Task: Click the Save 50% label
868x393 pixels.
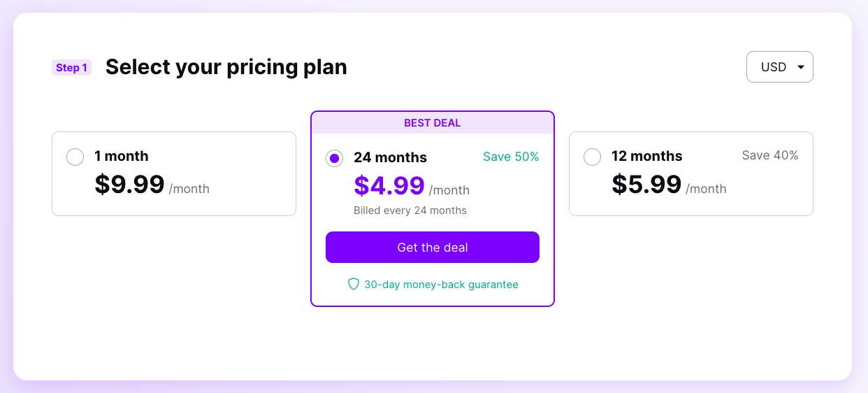Action: 511,157
